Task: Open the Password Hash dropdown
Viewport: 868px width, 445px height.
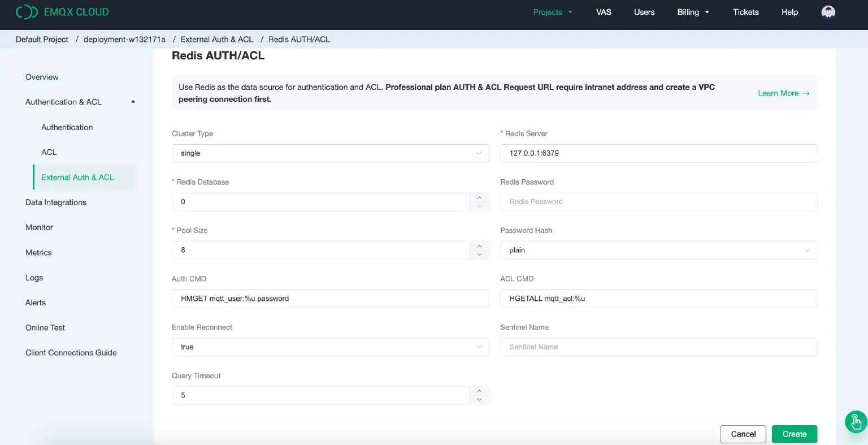Action: (x=658, y=250)
